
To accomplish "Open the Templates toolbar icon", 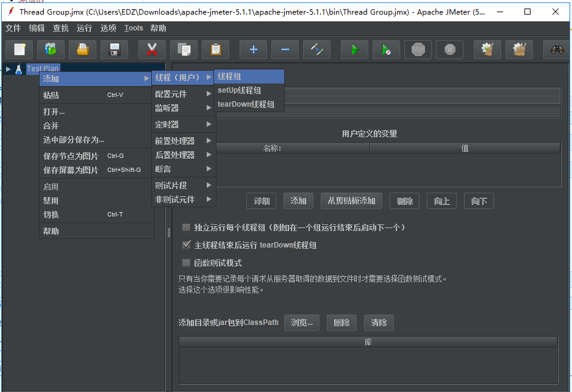I will click(x=51, y=49).
